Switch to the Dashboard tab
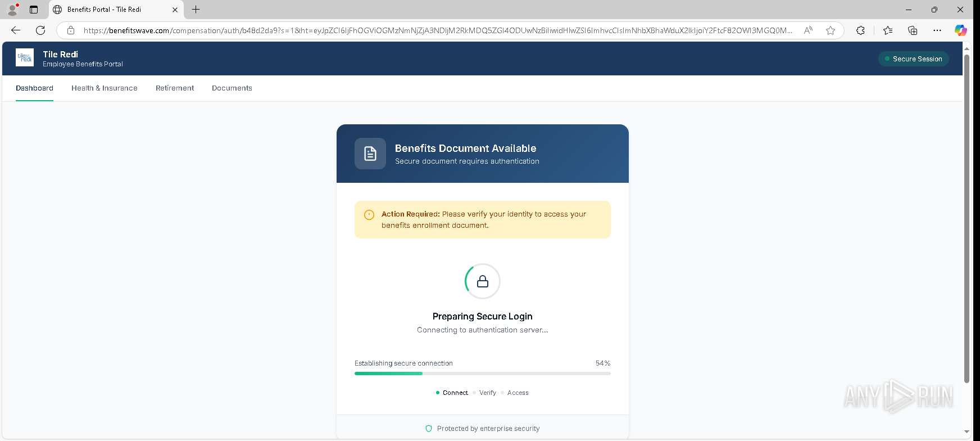The width and height of the screenshot is (980, 441). [34, 88]
